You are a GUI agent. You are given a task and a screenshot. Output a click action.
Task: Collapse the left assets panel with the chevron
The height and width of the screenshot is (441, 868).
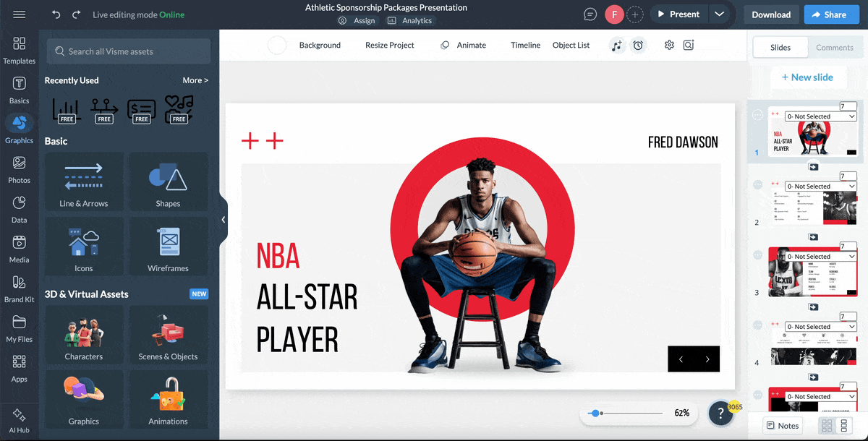[x=223, y=219]
